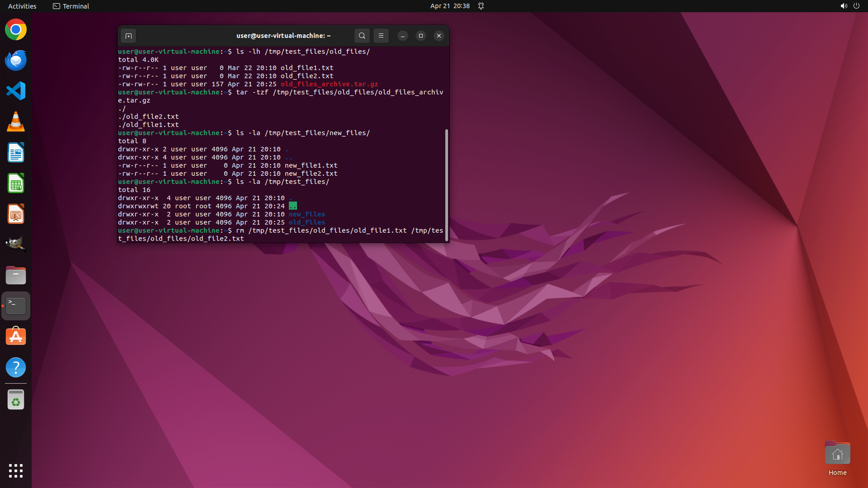
Task: Launch GIMP image editor
Action: click(x=16, y=244)
